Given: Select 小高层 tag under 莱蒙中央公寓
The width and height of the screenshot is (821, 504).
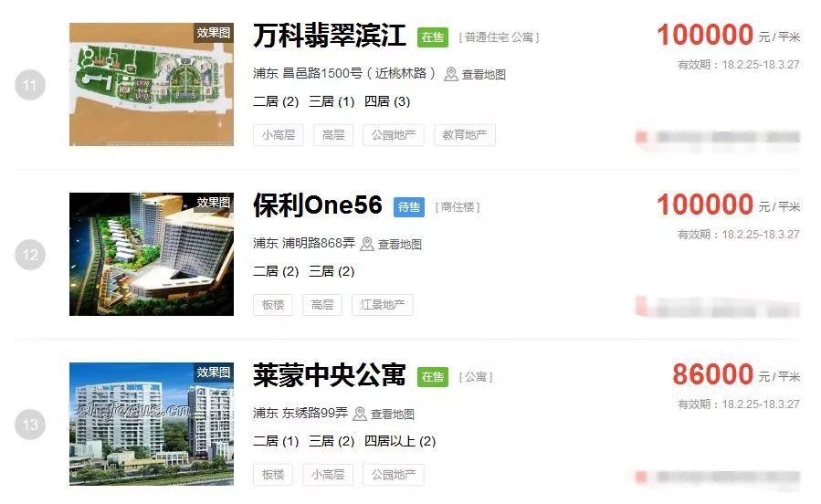Looking at the screenshot, I should (328, 475).
